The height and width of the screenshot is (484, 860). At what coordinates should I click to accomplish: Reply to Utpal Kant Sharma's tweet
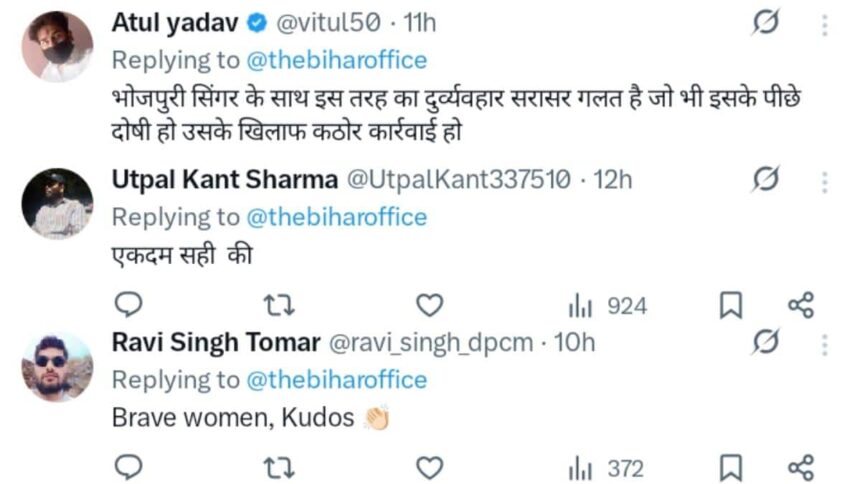tap(129, 305)
